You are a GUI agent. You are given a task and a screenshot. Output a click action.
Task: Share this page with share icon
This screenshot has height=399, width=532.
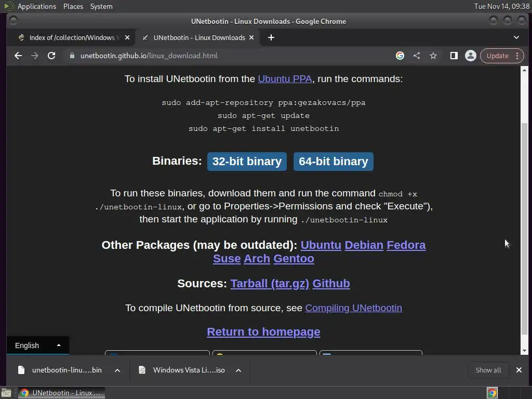[417, 56]
